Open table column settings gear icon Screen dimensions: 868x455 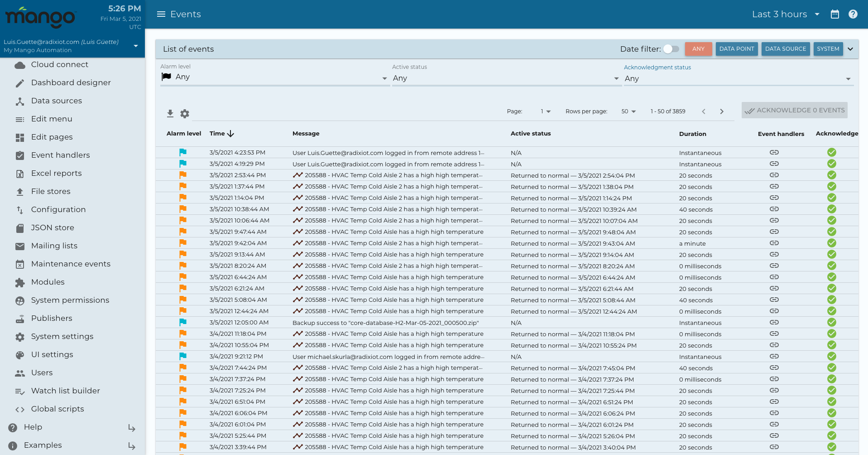pos(185,113)
